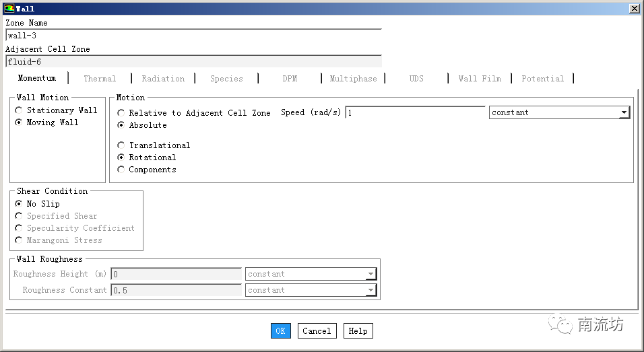Screen dimensions: 644x352
Task: Switch to the Potential tab
Action: pos(542,78)
